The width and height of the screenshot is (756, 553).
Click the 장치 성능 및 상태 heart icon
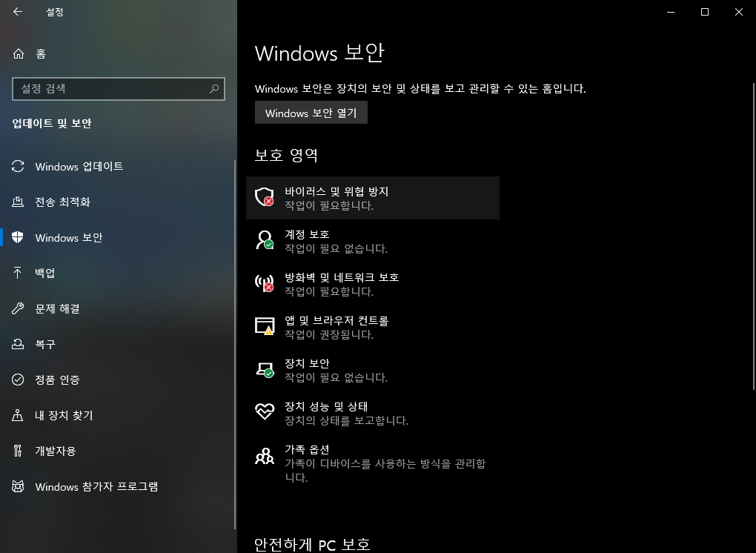pos(264,411)
